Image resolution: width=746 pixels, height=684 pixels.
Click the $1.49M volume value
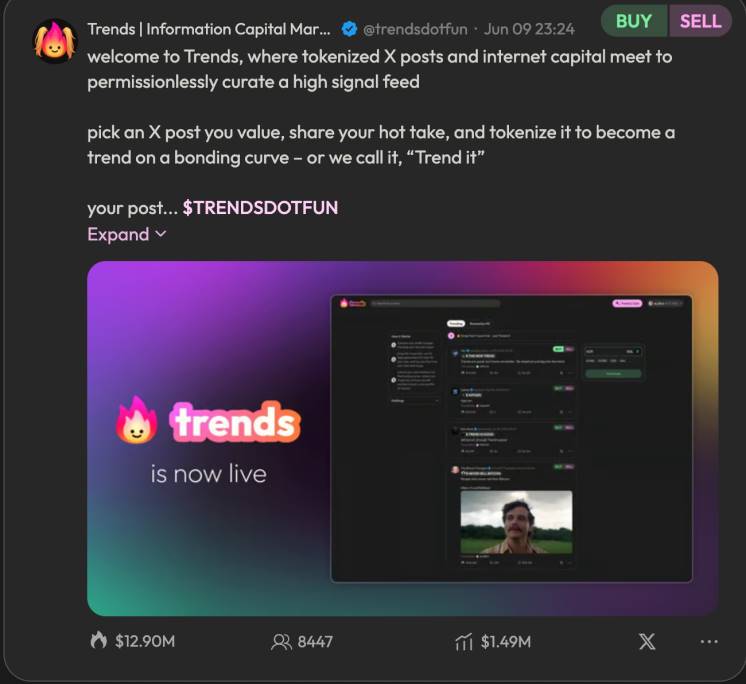coord(506,642)
